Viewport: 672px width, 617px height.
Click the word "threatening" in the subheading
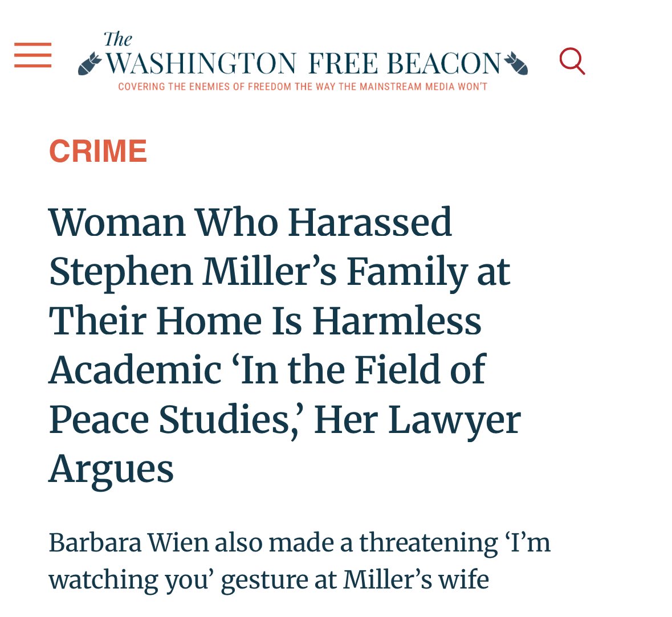(428, 542)
